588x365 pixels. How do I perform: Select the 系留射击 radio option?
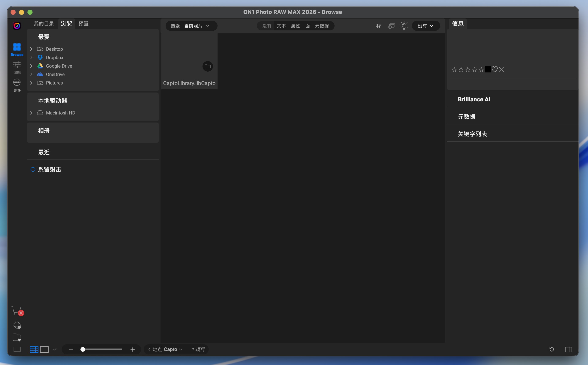[33, 169]
